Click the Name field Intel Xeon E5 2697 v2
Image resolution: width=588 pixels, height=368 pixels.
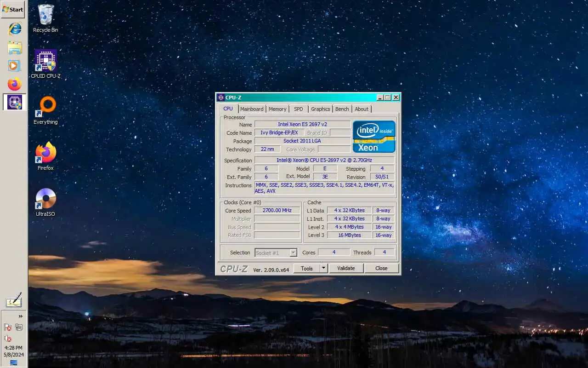302,124
